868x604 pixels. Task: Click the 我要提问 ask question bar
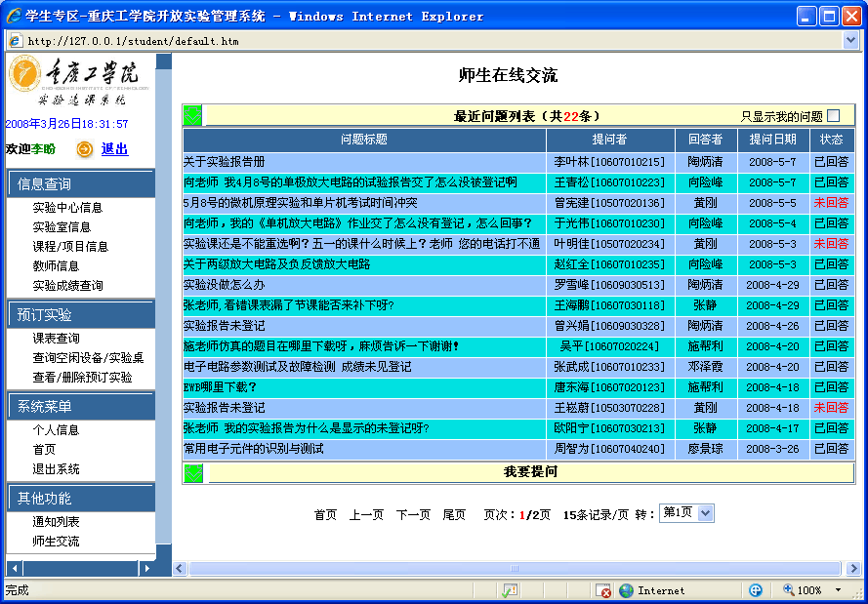tap(530, 472)
